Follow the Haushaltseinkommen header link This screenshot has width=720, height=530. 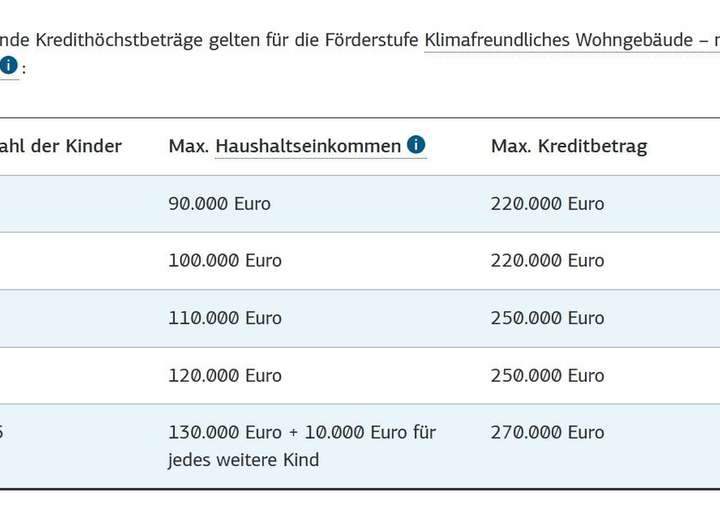tap(308, 147)
